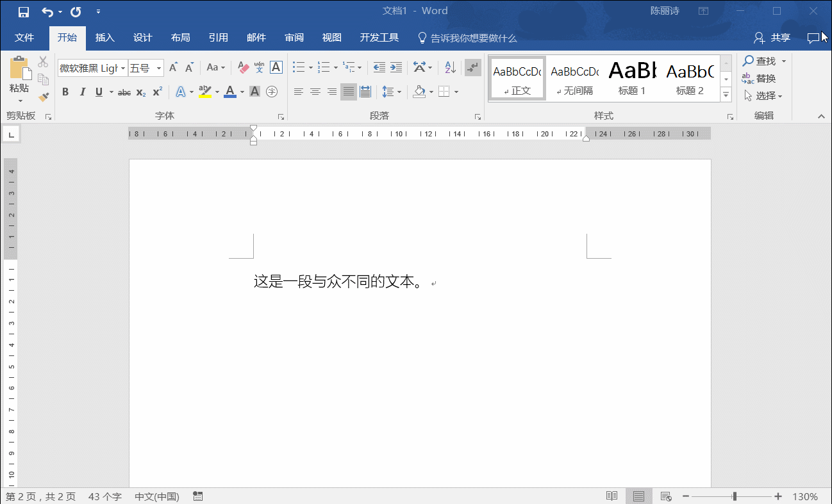Screen dimensions: 832x504
Task: Click the 130% zoom level
Action: [x=805, y=496]
